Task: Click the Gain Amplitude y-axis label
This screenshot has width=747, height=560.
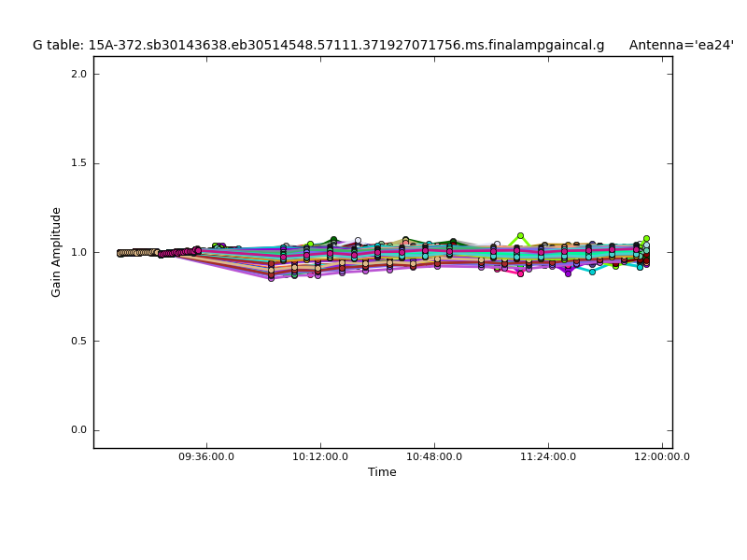Action: 57,252
